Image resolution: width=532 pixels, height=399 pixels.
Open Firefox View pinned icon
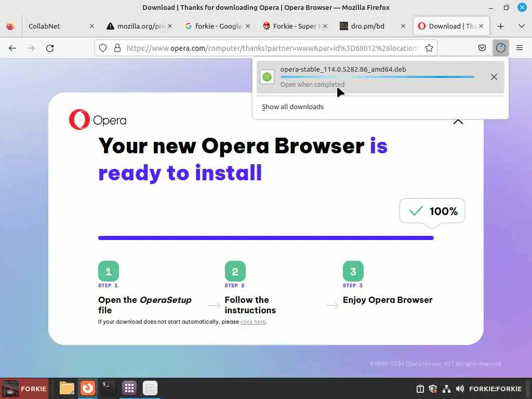coord(10,26)
